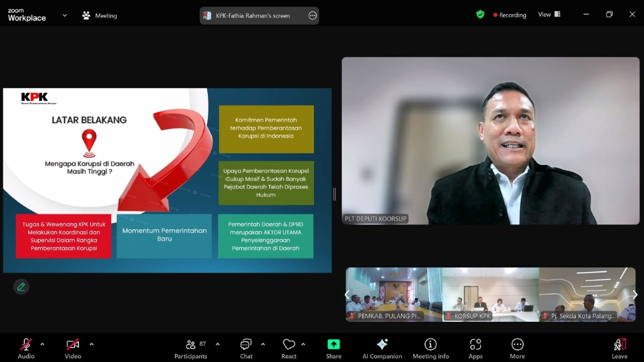Start video with camera icon
Image resolution: width=644 pixels, height=362 pixels.
[x=73, y=344]
